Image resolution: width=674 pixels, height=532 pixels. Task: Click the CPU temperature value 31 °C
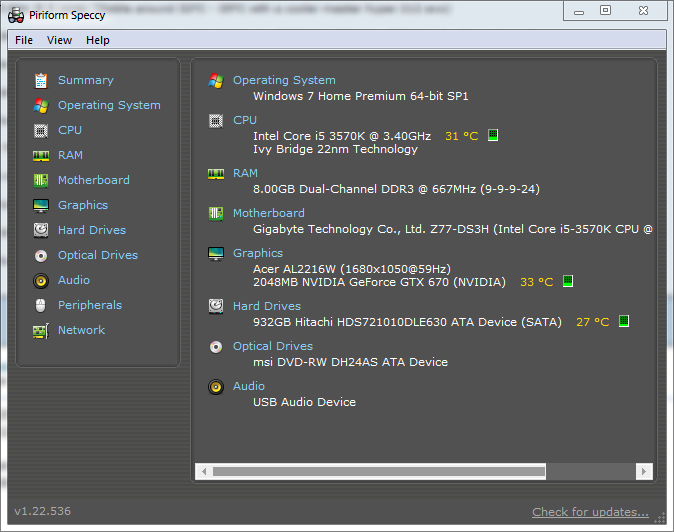(x=462, y=136)
